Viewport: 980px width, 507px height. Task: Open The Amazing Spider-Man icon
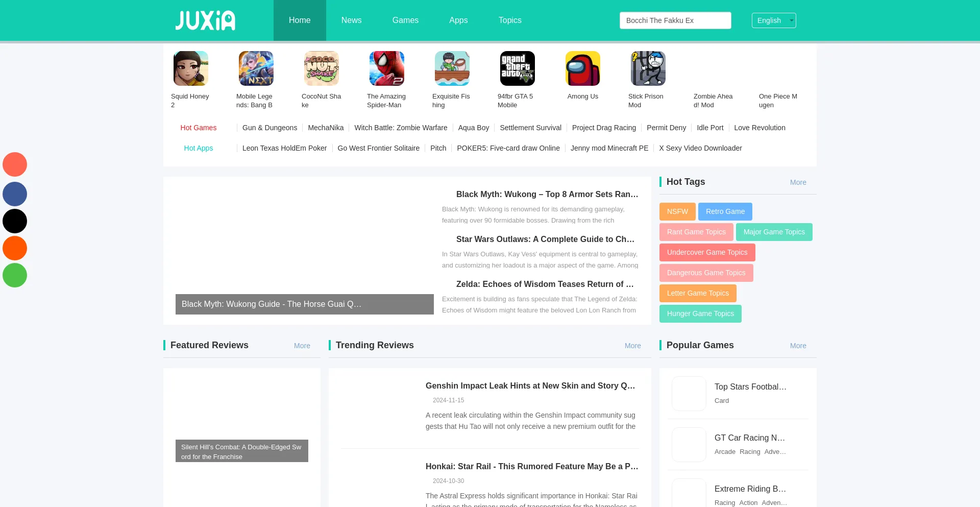tap(387, 68)
